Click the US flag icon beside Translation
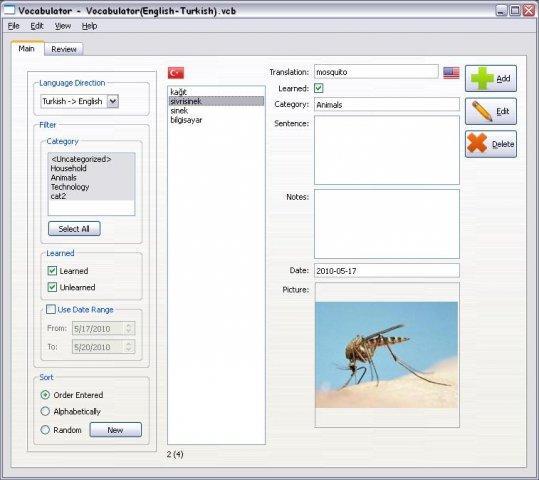Viewport: 539px width, 480px height. 451,73
